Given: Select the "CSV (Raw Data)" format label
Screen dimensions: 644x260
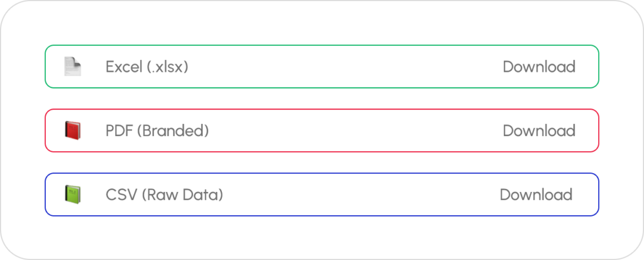Looking at the screenshot, I should pos(164,195).
